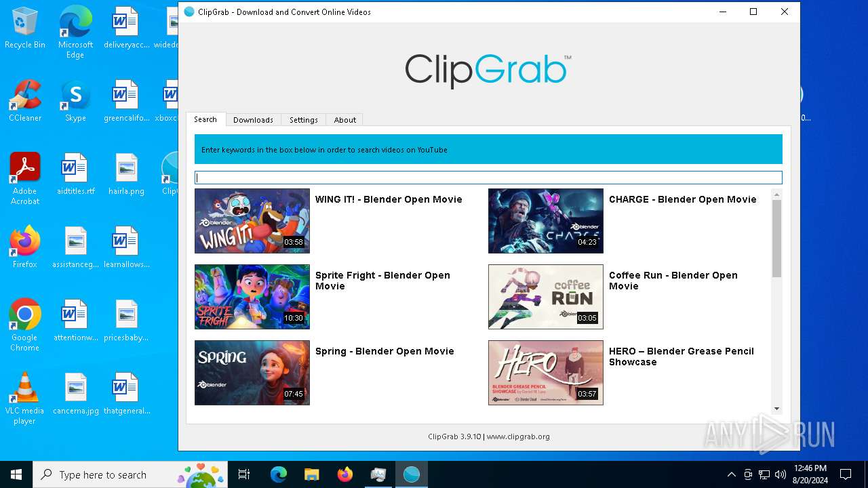Select the greencalifo document on desktop
This screenshot has width=868, height=488.
tap(126, 101)
